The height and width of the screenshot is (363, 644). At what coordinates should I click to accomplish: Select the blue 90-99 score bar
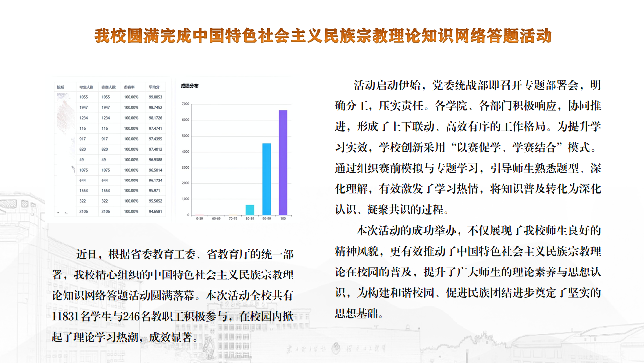[x=267, y=179]
